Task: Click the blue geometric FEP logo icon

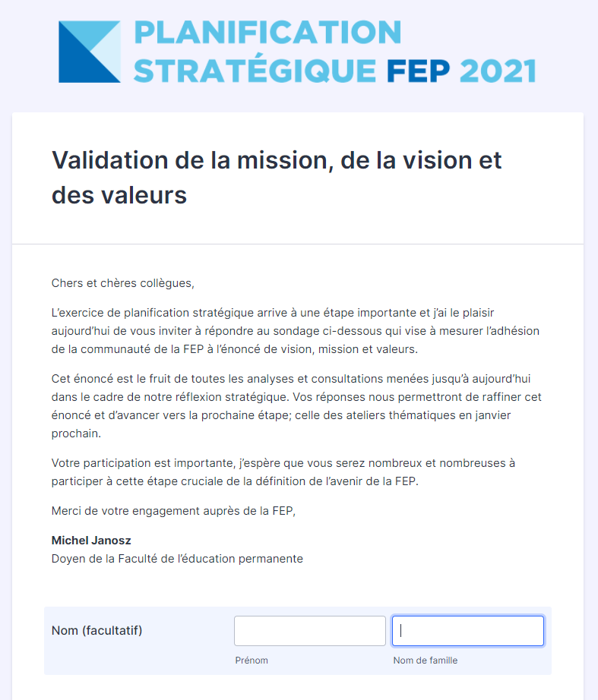Action: pos(89,52)
